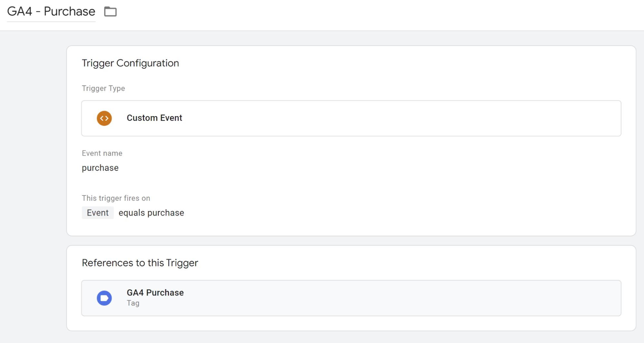Rename the GA4 - Purchase trigger title

click(51, 12)
